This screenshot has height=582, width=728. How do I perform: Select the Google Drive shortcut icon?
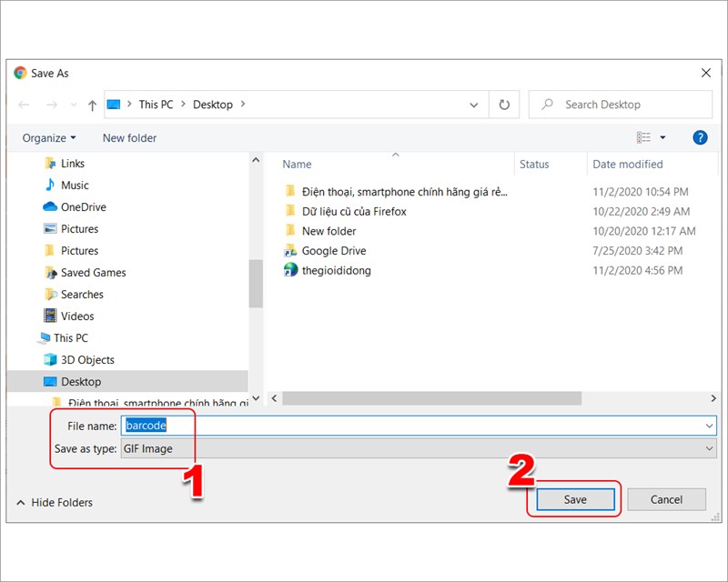coord(290,251)
